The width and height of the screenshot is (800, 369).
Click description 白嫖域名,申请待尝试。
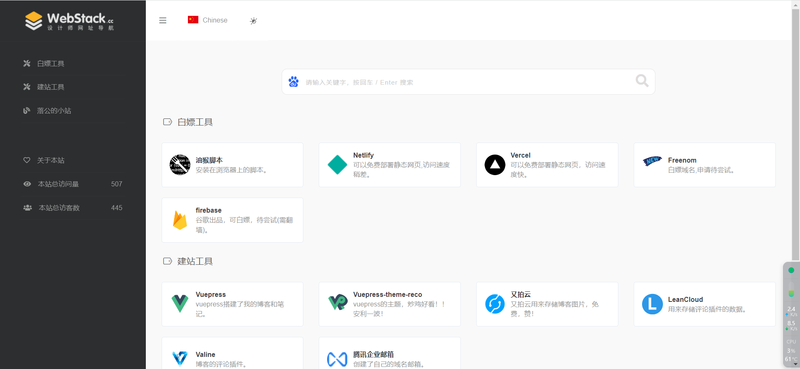pyautogui.click(x=702, y=170)
